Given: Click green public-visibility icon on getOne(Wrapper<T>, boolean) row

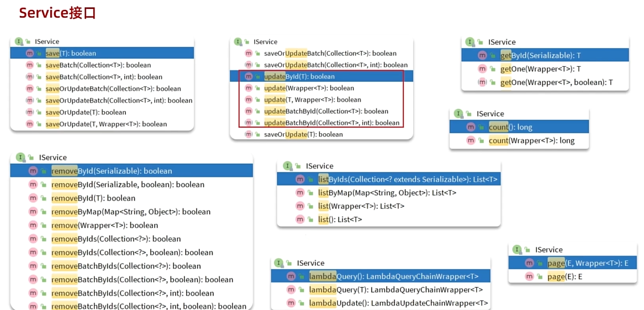Looking at the screenshot, I should [492, 83].
